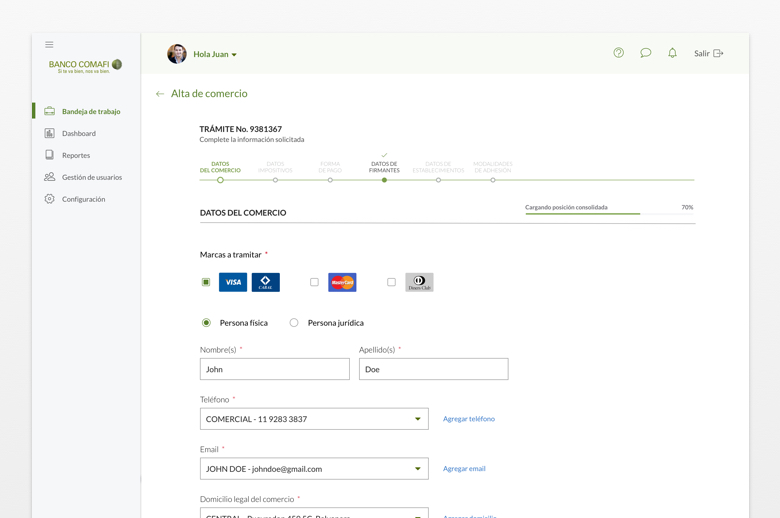This screenshot has height=518, width=780.
Task: Click the notifications bell icon
Action: click(672, 53)
